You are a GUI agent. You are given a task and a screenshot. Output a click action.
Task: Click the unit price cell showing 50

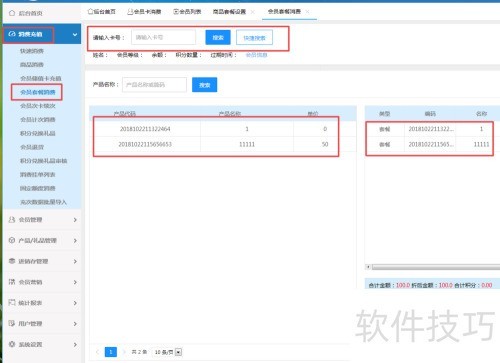tap(325, 144)
